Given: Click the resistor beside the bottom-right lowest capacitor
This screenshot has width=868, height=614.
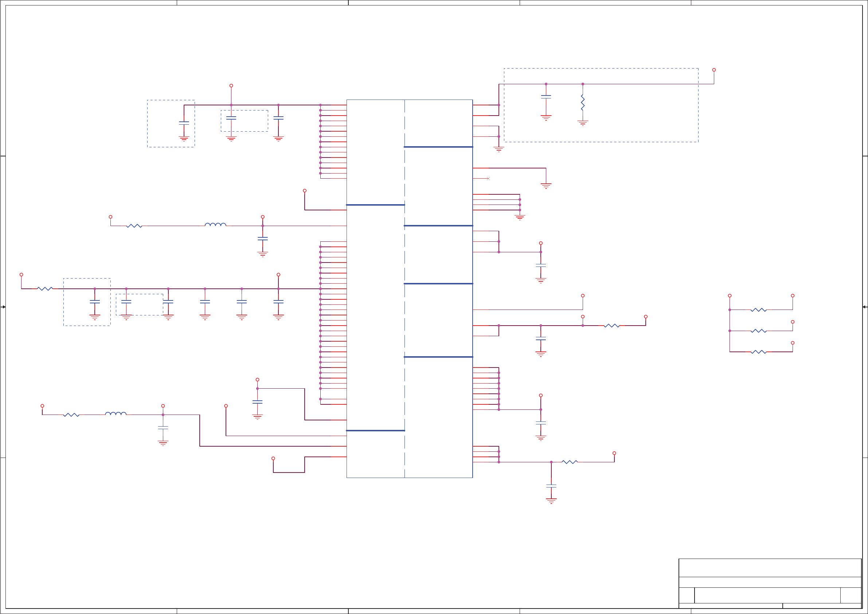Looking at the screenshot, I should (x=569, y=462).
